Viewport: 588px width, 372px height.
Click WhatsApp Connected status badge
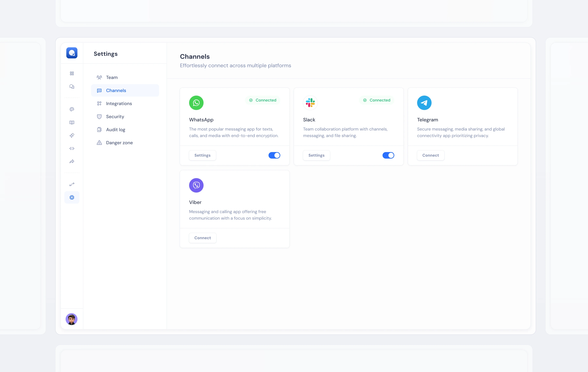coord(262,100)
